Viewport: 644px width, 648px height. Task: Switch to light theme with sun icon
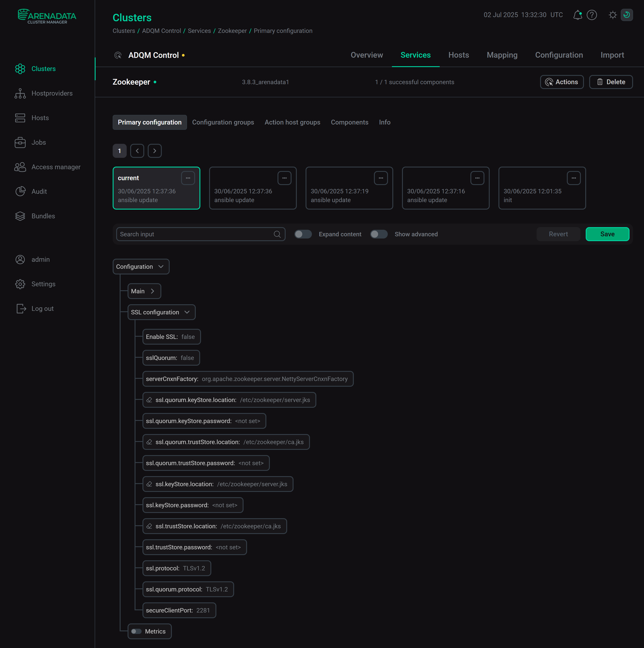click(x=612, y=15)
